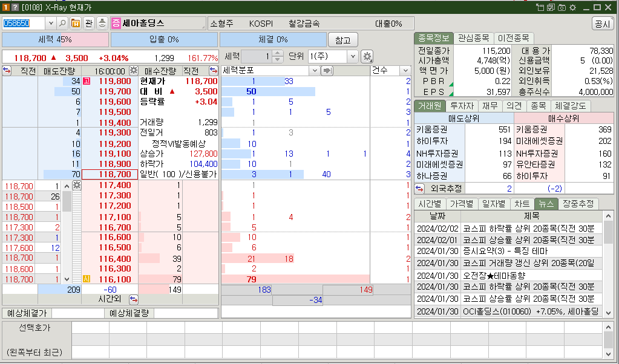The height and width of the screenshot is (364, 619).
Task: Open the 세력분포 dropdown selector
Action: 314,70
